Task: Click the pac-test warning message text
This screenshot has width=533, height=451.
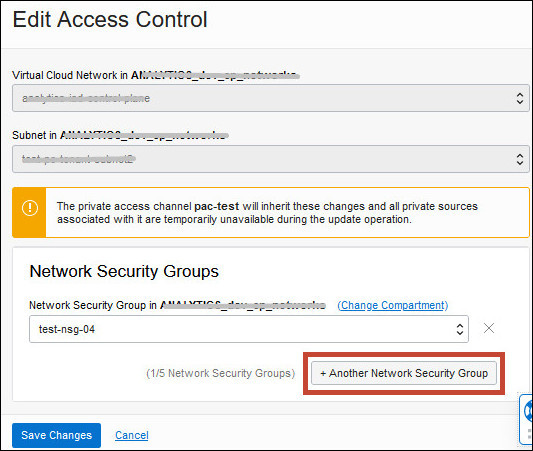Action: click(267, 213)
